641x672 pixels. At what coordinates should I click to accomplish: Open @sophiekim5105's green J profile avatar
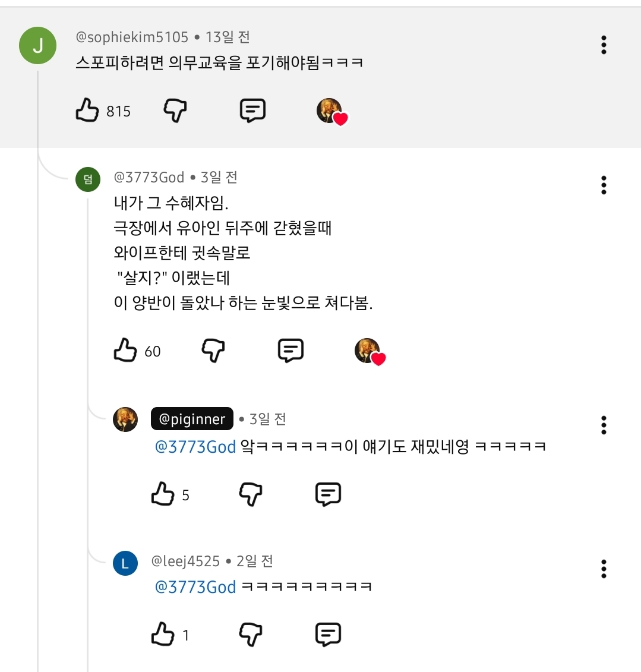pos(37,46)
